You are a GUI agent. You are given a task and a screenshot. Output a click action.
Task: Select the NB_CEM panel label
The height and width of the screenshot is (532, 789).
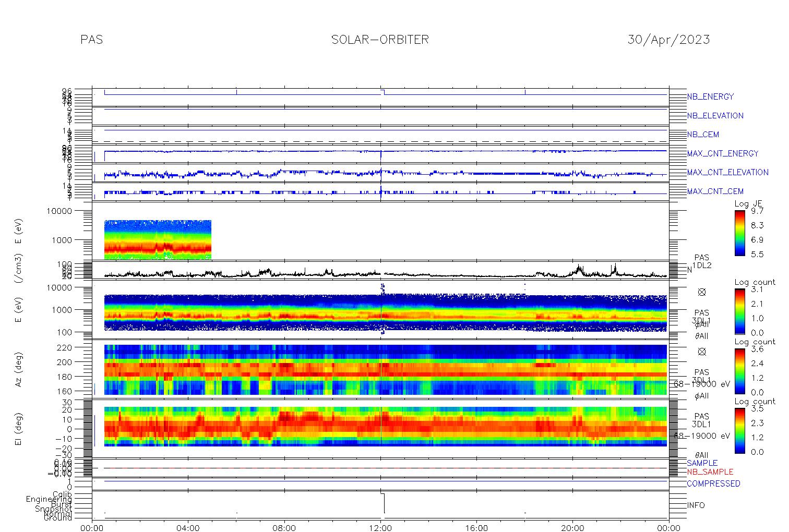pos(703,135)
